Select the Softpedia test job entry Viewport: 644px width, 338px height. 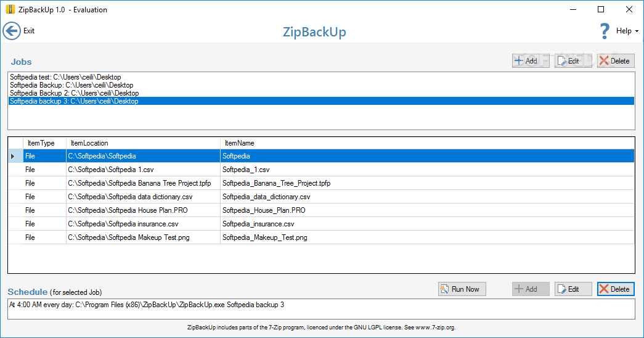pyautogui.click(x=321, y=77)
